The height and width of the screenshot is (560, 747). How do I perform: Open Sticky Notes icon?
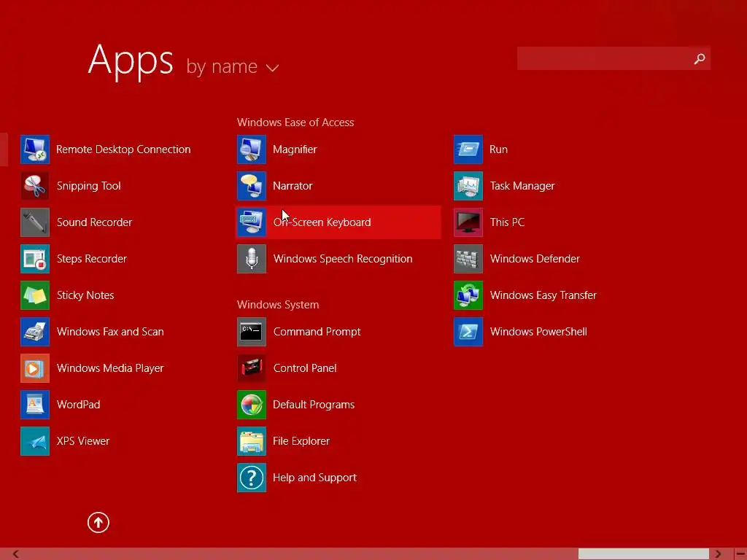pos(35,295)
